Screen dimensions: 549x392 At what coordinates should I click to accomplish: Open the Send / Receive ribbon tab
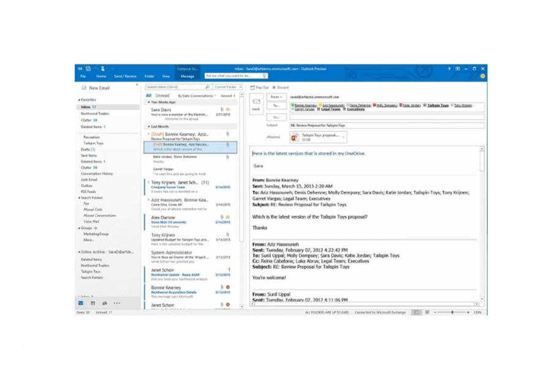point(125,77)
